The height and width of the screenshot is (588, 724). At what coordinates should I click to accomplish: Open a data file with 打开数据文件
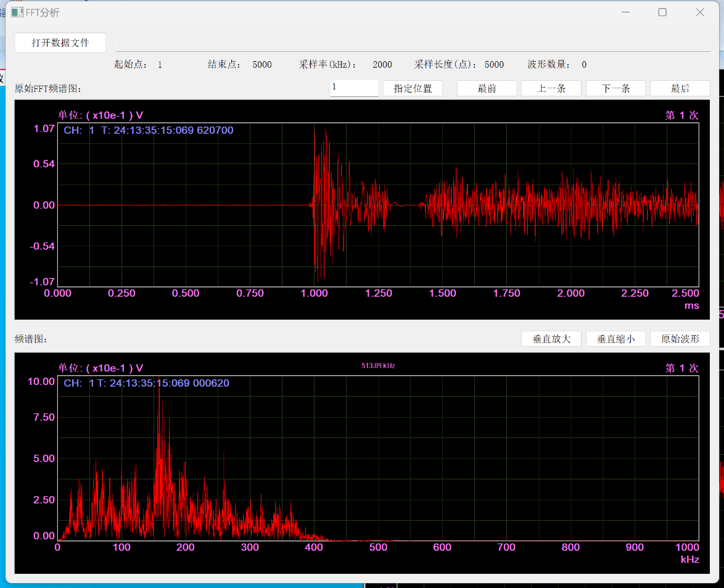[60, 43]
